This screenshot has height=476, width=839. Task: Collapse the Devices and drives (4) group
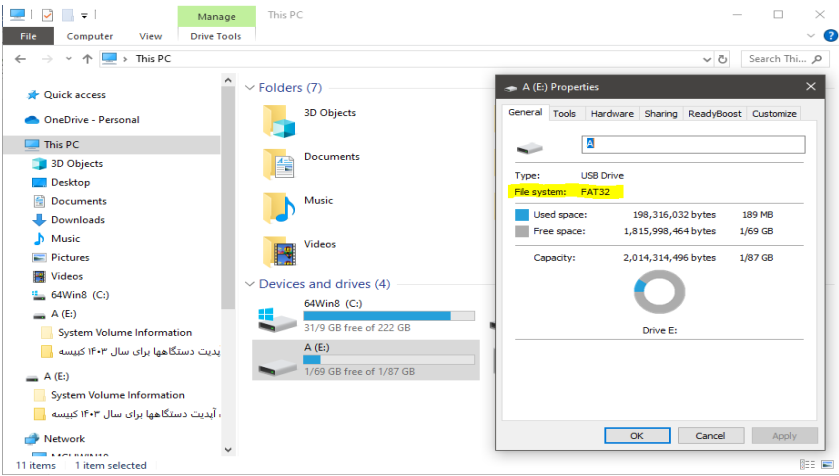click(249, 284)
